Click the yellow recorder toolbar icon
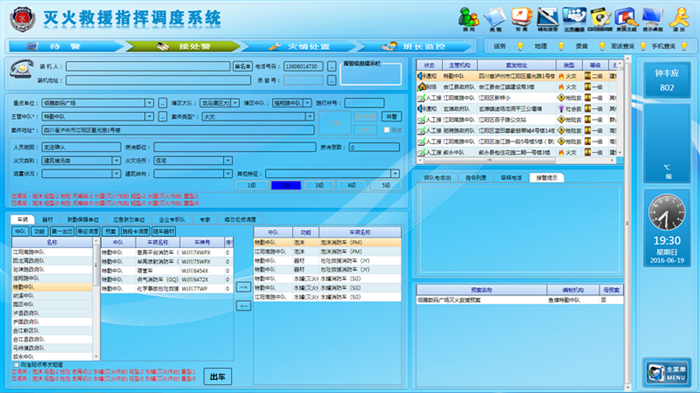Image resolution: width=700 pixels, height=393 pixels. [x=600, y=18]
